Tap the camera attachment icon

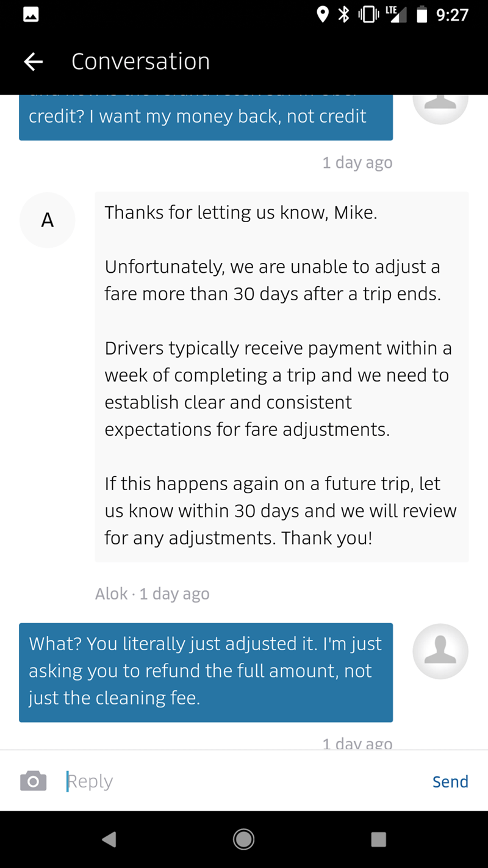tap(33, 781)
